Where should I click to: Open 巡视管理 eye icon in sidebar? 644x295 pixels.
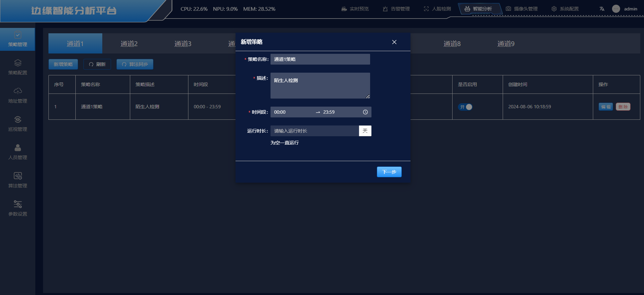coord(17,119)
